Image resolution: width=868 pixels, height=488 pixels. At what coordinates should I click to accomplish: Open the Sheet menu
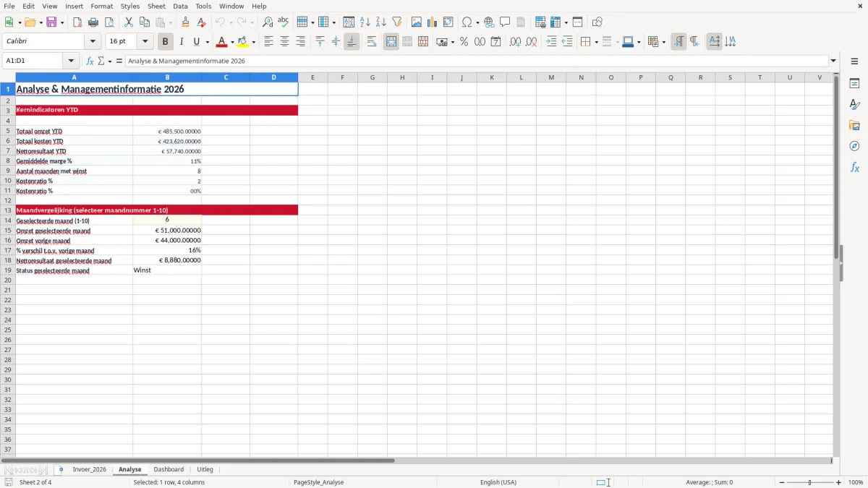tap(156, 6)
